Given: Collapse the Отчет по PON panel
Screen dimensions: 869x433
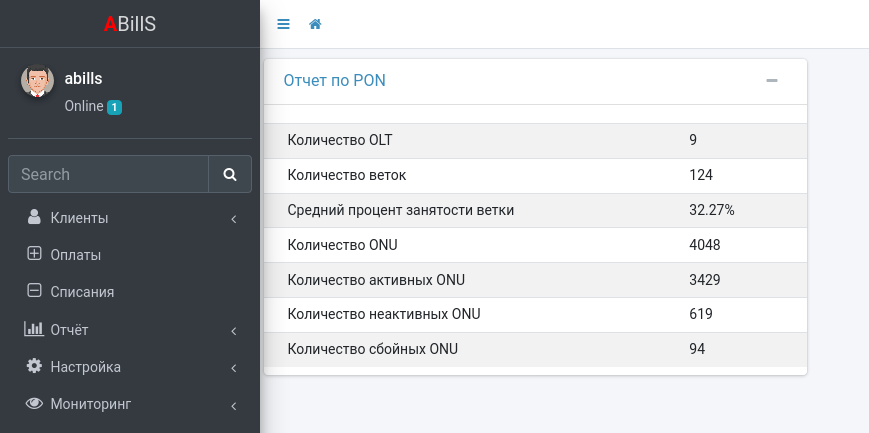Looking at the screenshot, I should [772, 81].
